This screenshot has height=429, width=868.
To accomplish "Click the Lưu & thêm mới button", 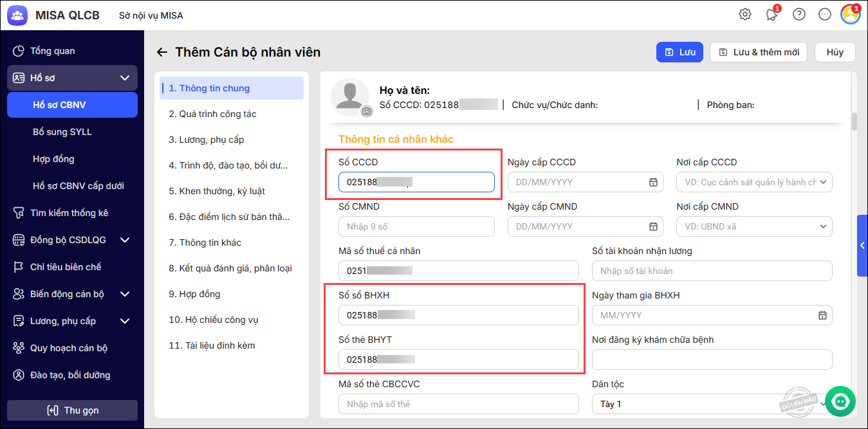I will (x=759, y=52).
